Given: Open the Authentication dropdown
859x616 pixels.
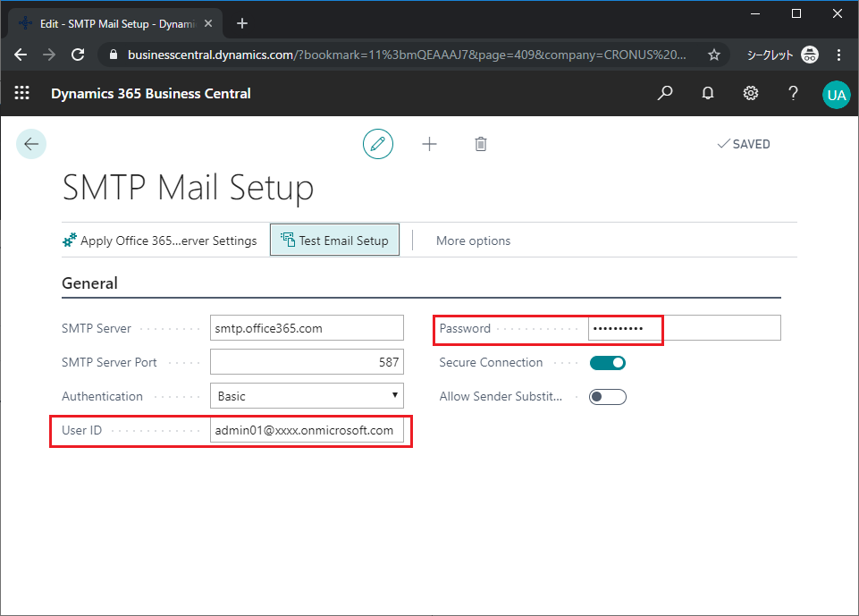Looking at the screenshot, I should click(307, 396).
